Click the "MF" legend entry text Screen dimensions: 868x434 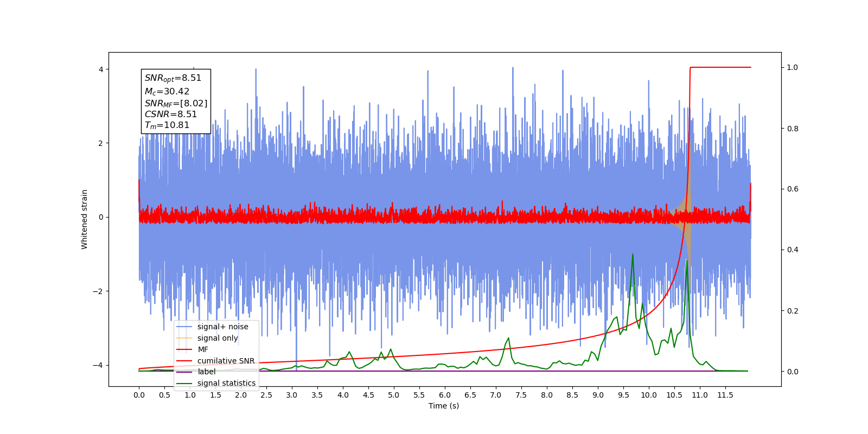click(203, 349)
